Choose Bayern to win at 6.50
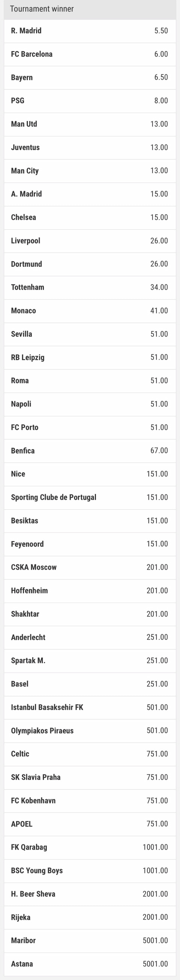Viewport: 180px width, 980px height. (90, 77)
